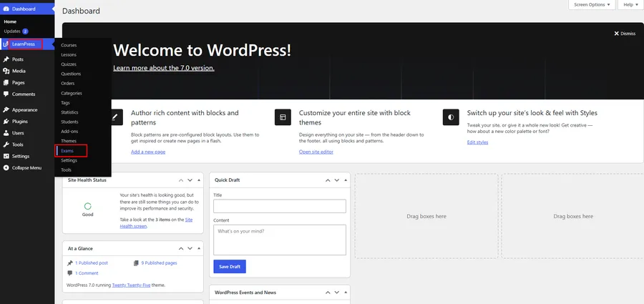The height and width of the screenshot is (304, 644).
Task: Open the Help dropdown
Action: pos(630,4)
